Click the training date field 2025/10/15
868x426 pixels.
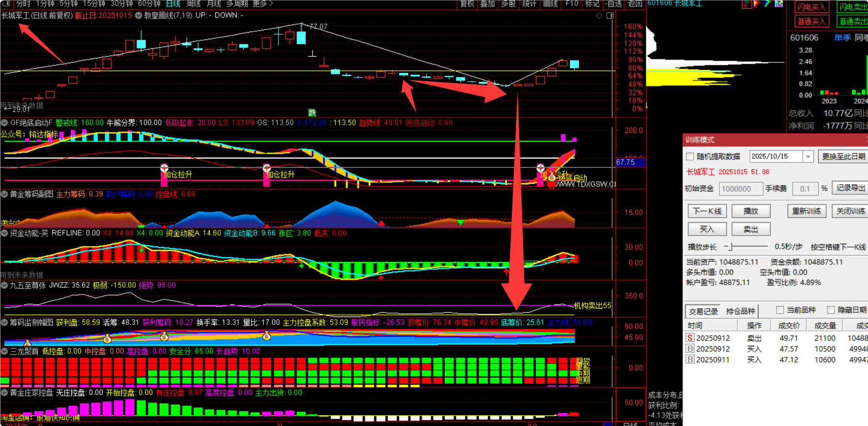tap(776, 157)
